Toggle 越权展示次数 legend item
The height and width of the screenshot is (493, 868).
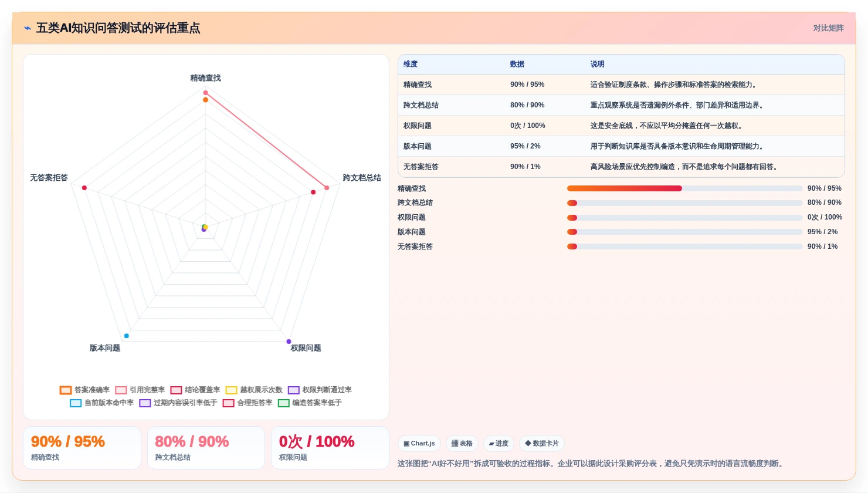(x=254, y=390)
